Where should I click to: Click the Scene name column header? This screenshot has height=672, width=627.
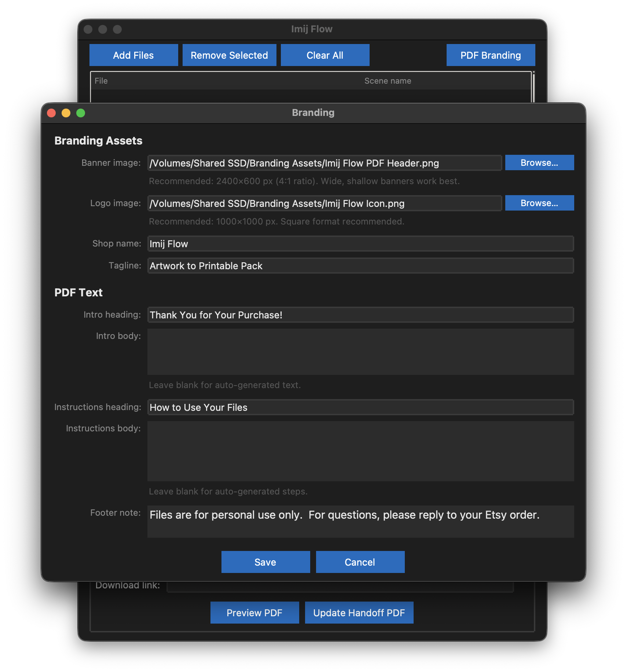pyautogui.click(x=387, y=81)
